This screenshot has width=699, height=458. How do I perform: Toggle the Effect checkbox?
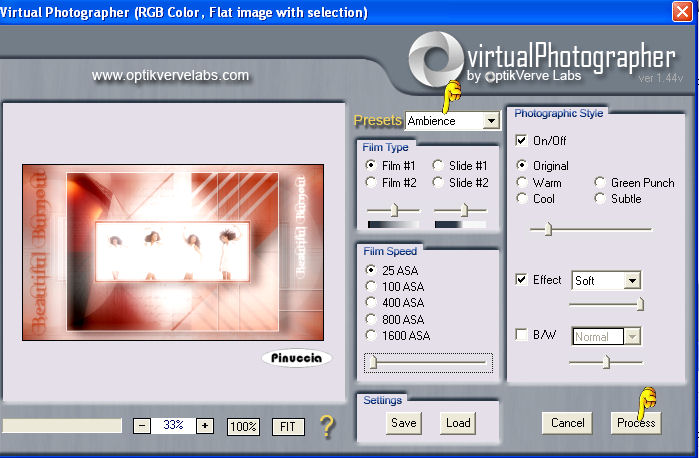point(521,280)
